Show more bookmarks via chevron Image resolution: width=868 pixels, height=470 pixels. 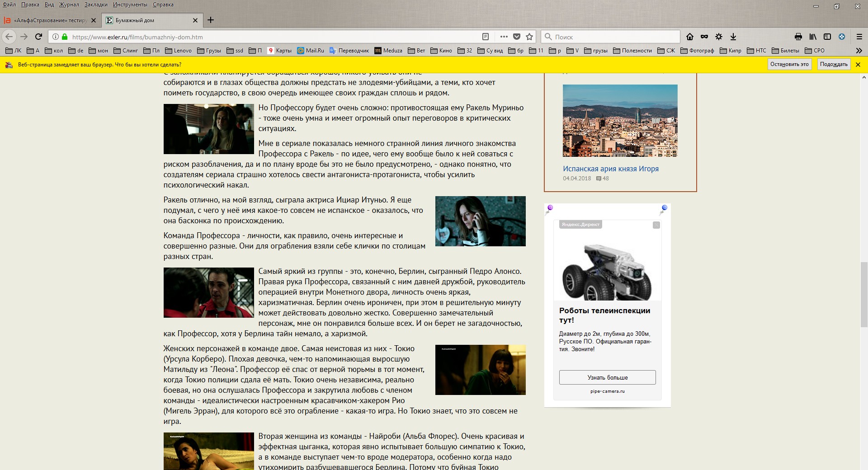859,51
